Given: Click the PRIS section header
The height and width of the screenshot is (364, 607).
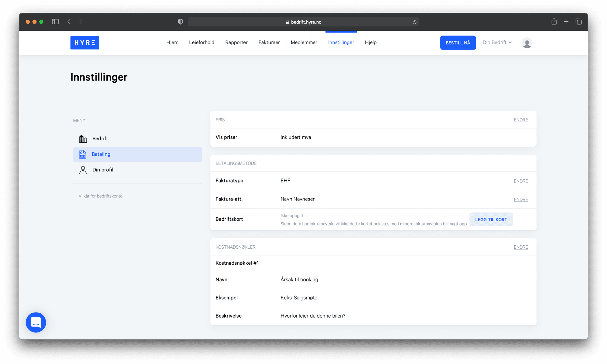Looking at the screenshot, I should click(220, 120).
